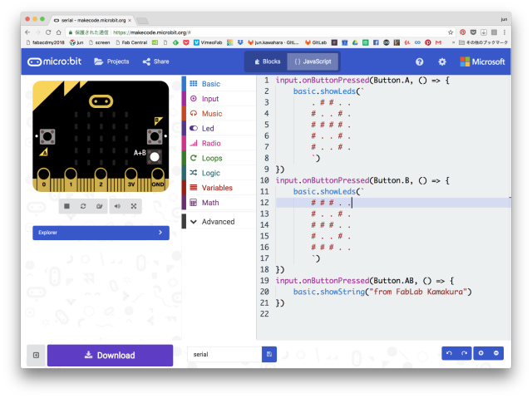This screenshot has width=532, height=398.
Task: Open the Loops toolbox category
Action: (219, 158)
